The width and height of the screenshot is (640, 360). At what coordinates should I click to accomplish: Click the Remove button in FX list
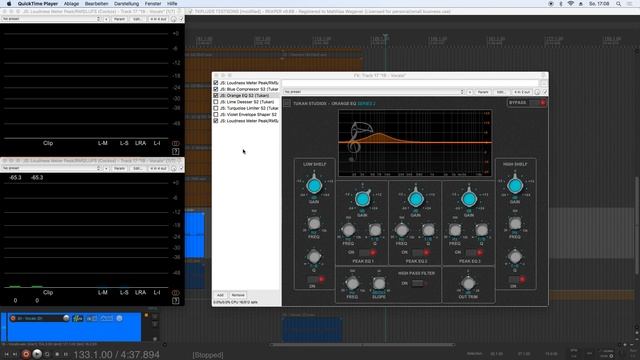click(x=238, y=295)
